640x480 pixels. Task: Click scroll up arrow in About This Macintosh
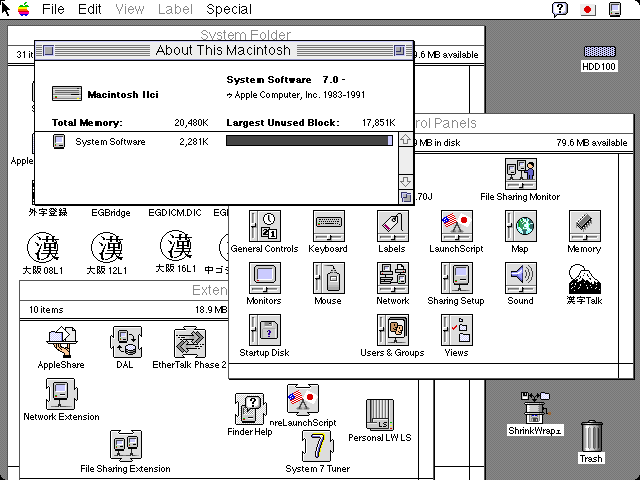[405, 140]
